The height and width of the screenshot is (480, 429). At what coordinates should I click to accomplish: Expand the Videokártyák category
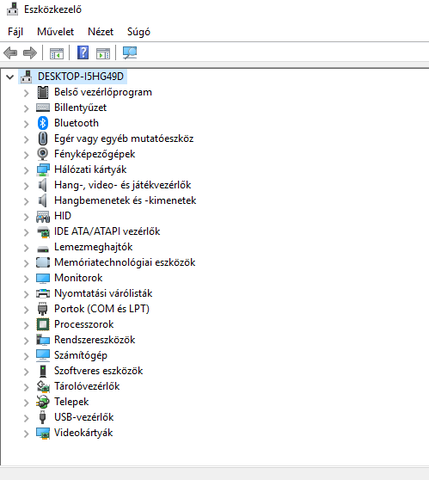click(26, 433)
